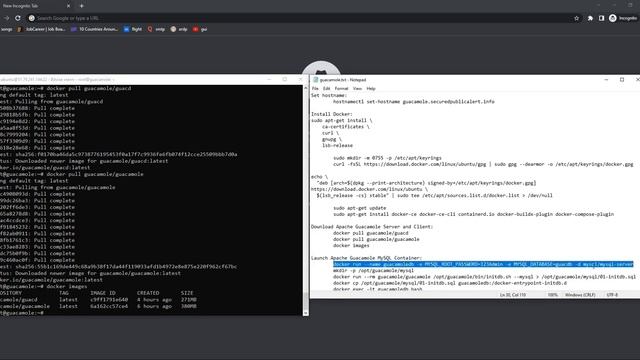The height and width of the screenshot is (360, 640).
Task: Click the 'IMAGE ID' column header in terminal
Action: (x=103, y=293)
